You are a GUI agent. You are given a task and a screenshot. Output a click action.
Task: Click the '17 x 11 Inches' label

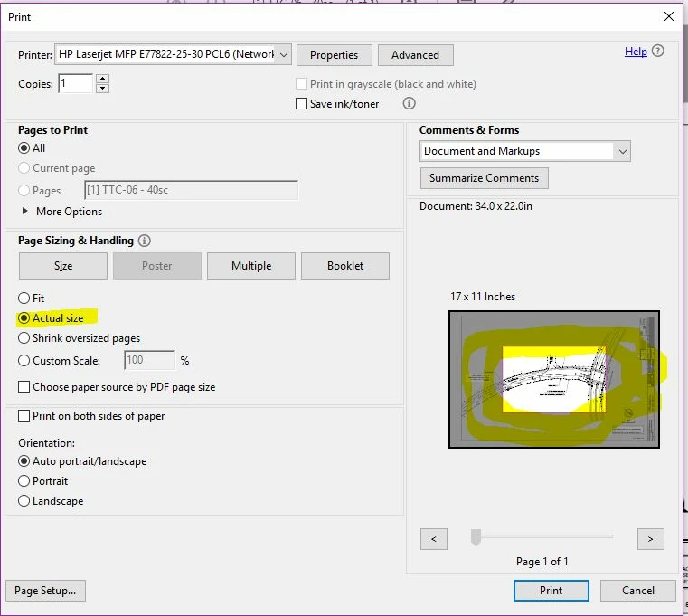pos(483,297)
